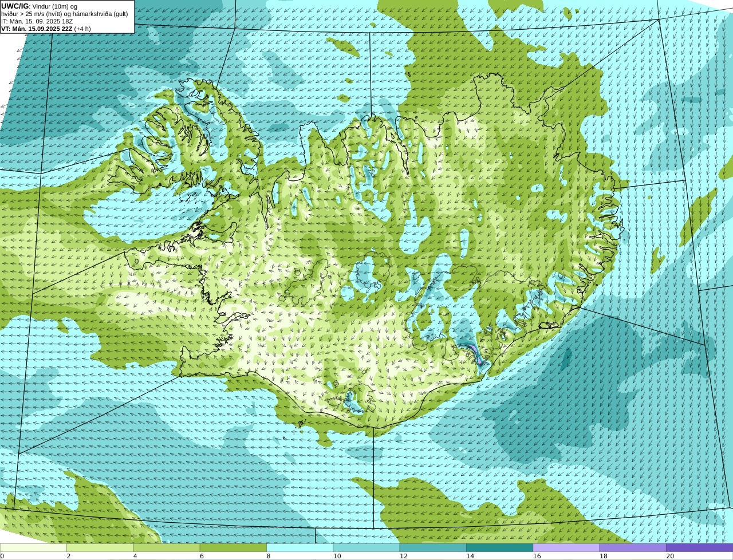Click the 14–16 m/s dark teal legend swatch
The image size is (733, 560).
(x=499, y=547)
